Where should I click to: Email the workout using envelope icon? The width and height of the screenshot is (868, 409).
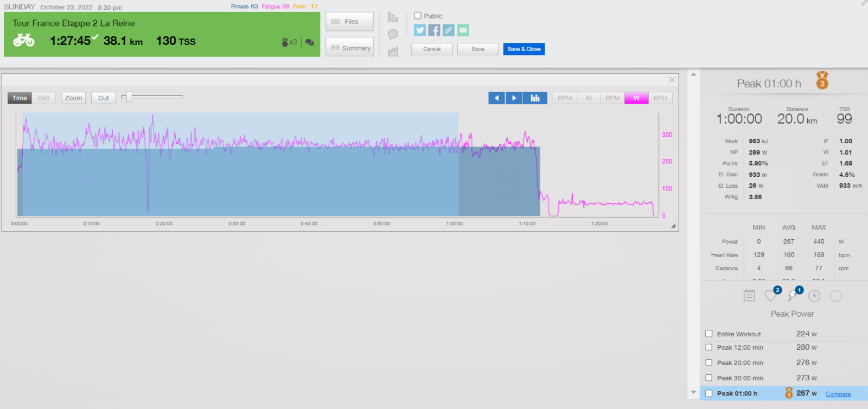[463, 30]
